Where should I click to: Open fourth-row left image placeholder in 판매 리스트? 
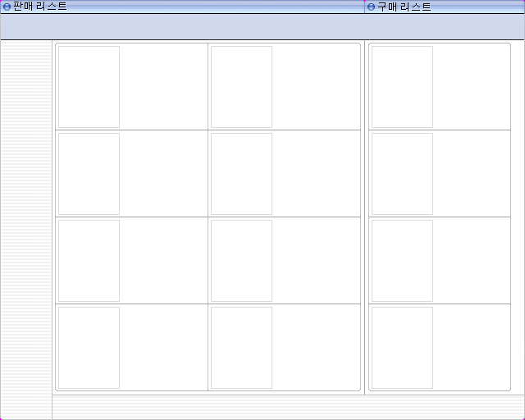click(89, 348)
